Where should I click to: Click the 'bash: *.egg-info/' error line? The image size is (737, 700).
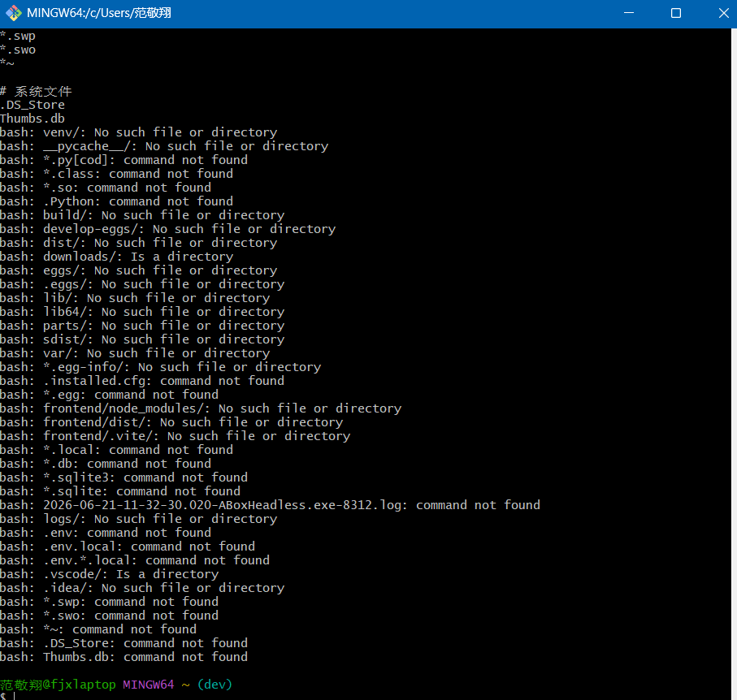point(161,367)
